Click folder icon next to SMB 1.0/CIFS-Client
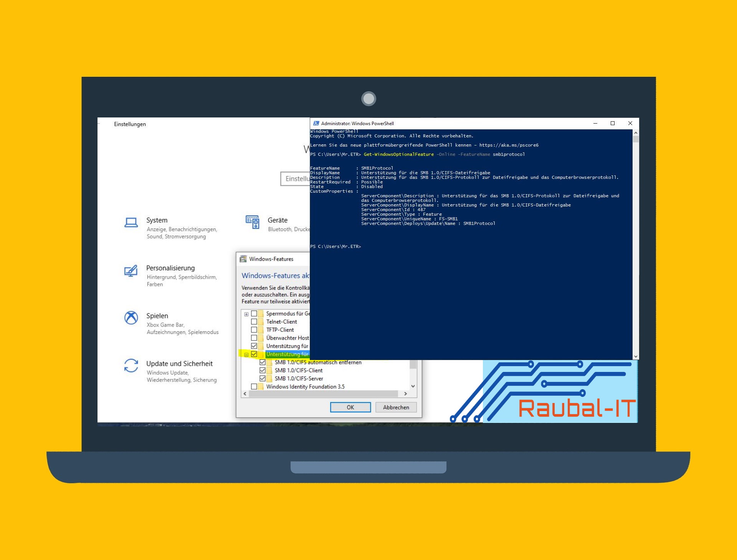737x560 pixels. [x=269, y=370]
